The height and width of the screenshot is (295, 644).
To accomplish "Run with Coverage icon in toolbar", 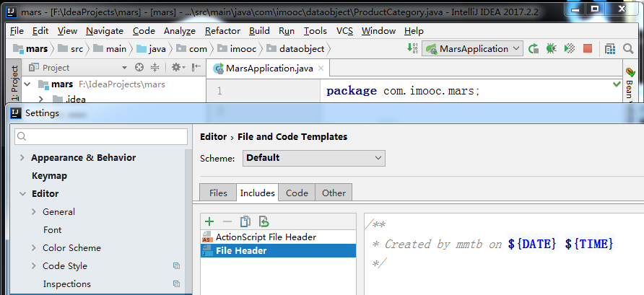I will (569, 49).
